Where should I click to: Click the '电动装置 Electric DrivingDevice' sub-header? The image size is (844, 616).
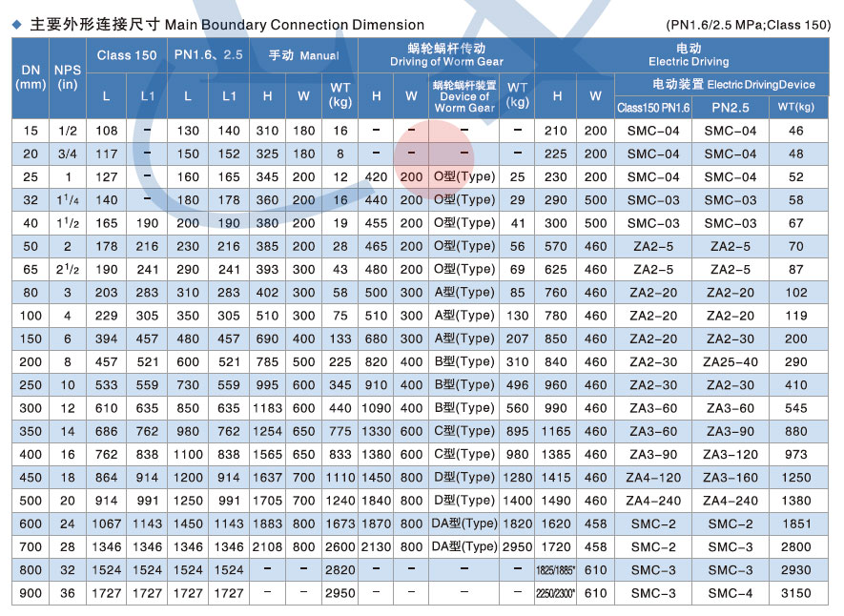coord(733,85)
